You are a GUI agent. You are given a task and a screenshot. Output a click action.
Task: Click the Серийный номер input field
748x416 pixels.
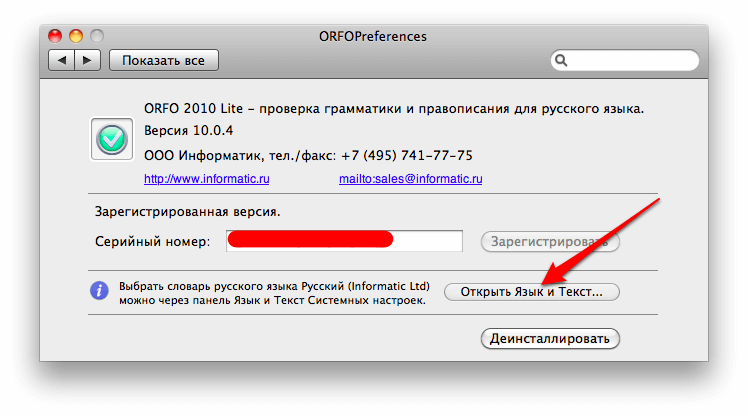coord(344,241)
